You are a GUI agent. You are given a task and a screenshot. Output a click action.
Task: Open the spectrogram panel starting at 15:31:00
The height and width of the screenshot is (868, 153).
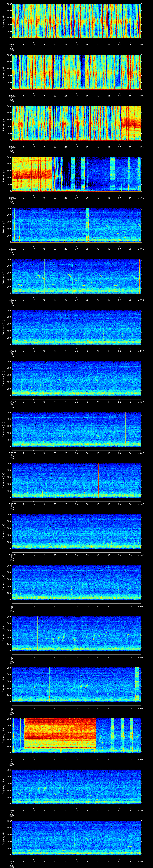tap(76, 21)
